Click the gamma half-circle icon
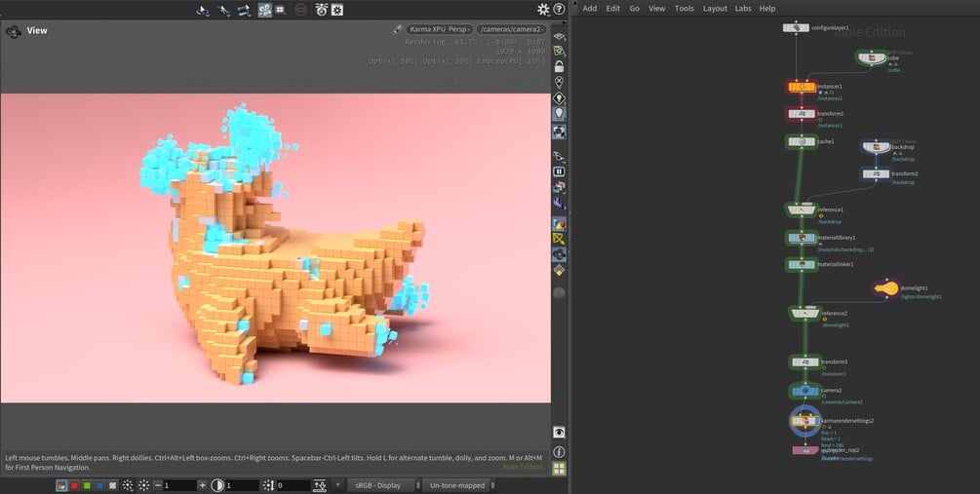Viewport: 980px width, 494px height. pyautogui.click(x=217, y=485)
